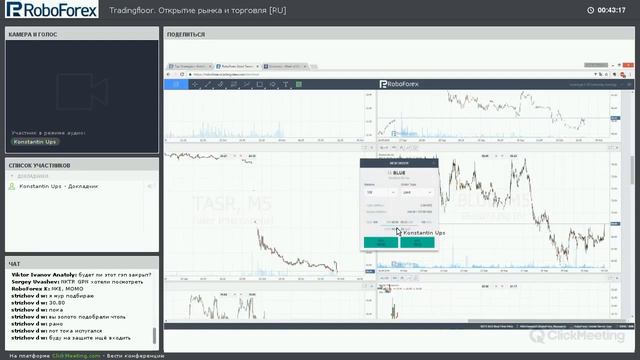The width and height of the screenshot is (640, 360).
Task: Open the ClickMeeting.com footer link
Action: (76, 356)
